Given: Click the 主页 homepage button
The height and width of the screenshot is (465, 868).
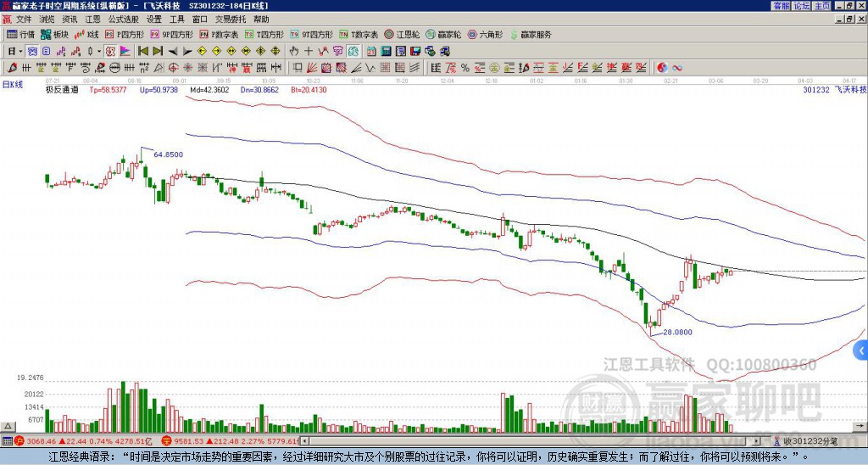Looking at the screenshot, I should [x=822, y=6].
